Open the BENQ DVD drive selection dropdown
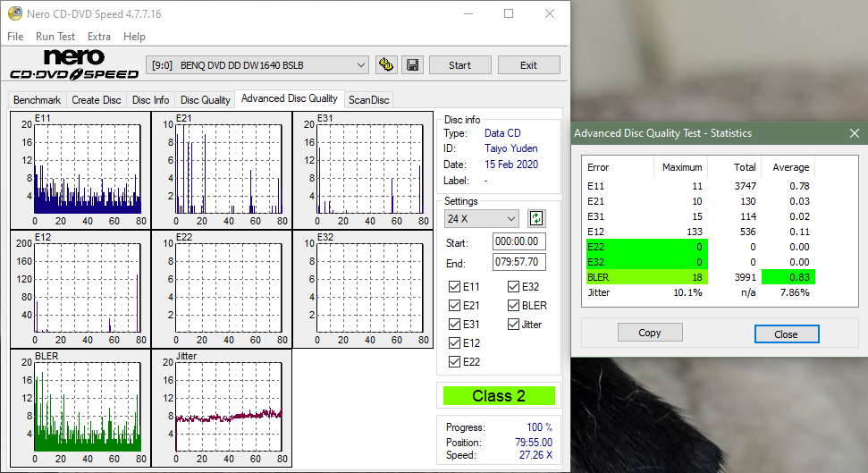 257,65
